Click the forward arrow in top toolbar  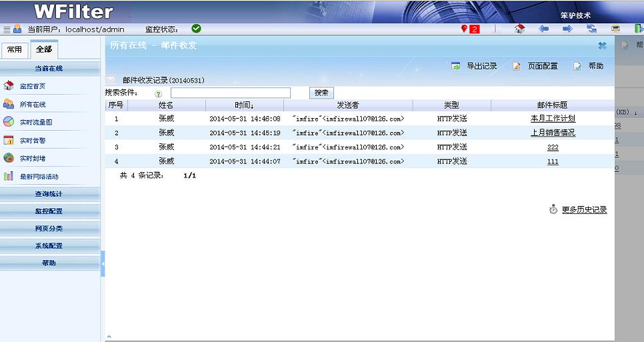click(x=567, y=29)
